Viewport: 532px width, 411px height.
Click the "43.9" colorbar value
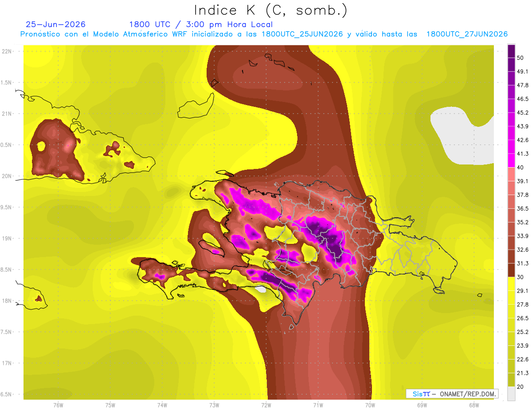point(523,126)
